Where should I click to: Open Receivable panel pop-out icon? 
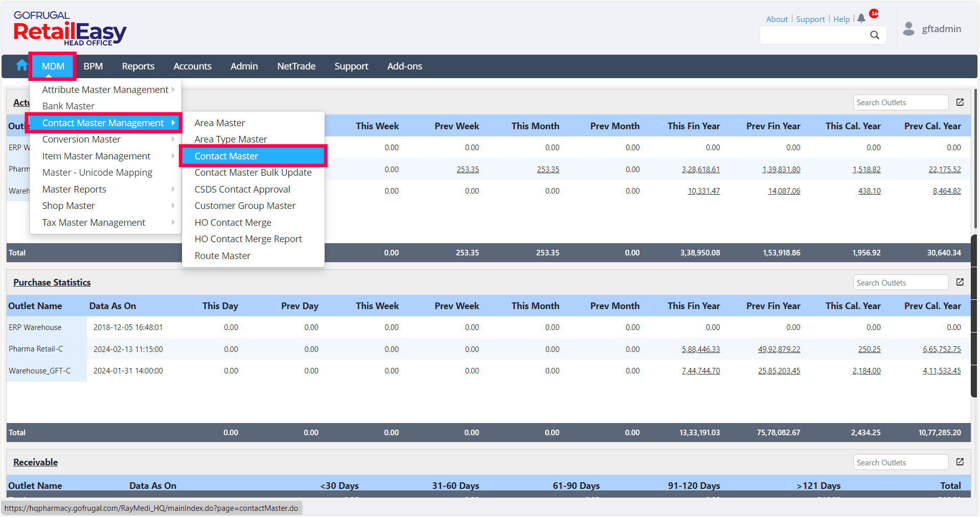click(960, 462)
